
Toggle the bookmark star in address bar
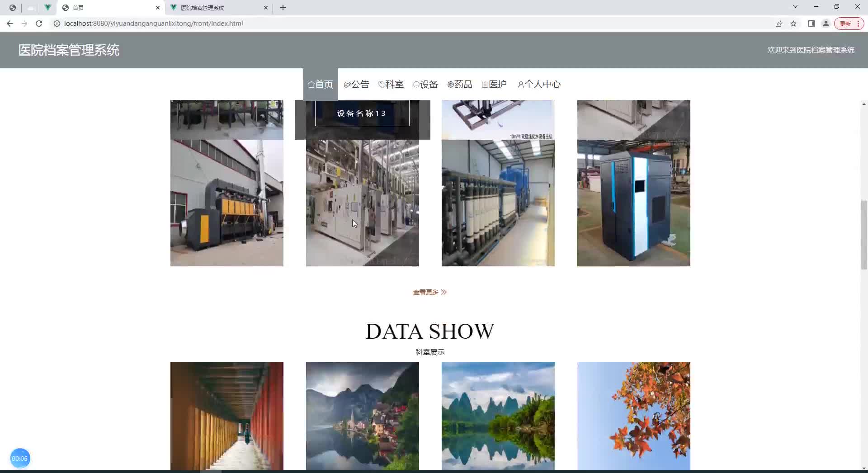click(x=794, y=23)
